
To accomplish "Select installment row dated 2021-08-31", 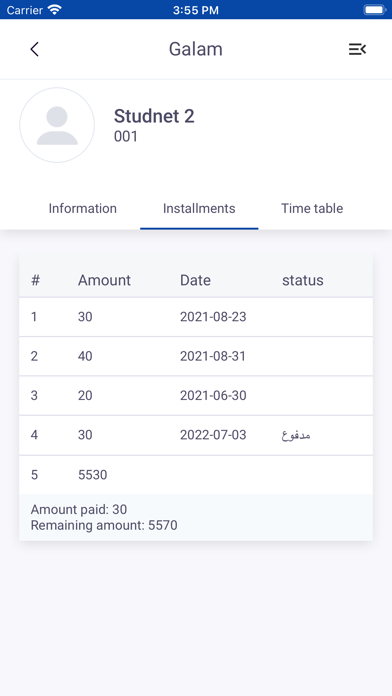I will 196,356.
